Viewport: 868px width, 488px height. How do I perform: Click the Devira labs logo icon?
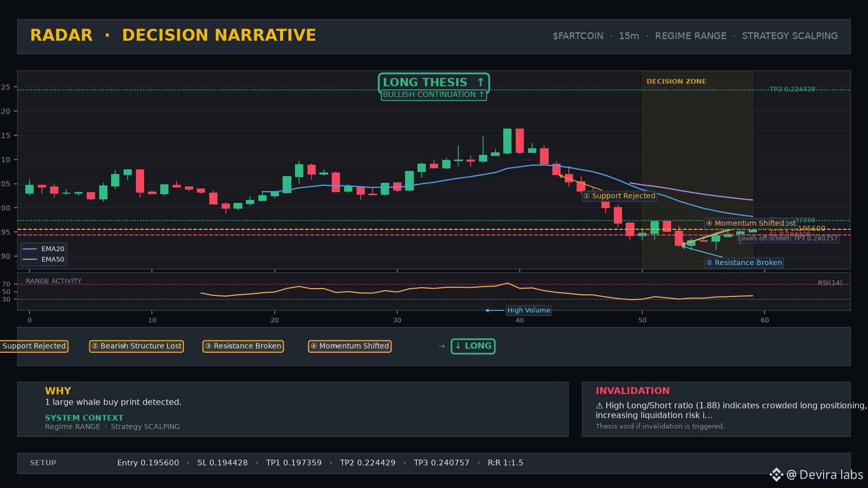point(776,475)
